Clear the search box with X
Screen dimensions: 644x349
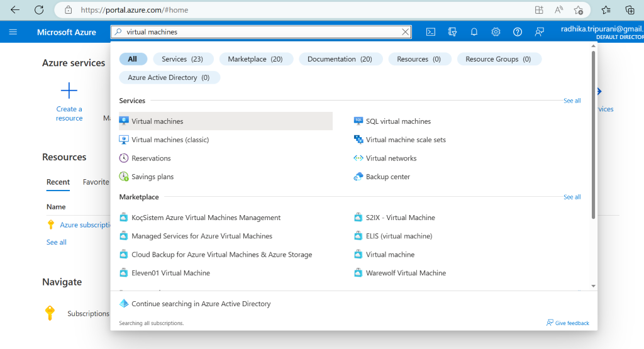pos(406,32)
